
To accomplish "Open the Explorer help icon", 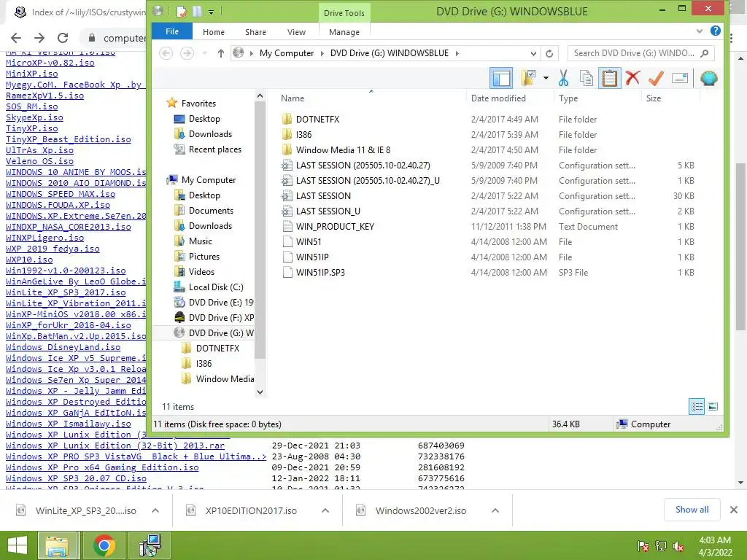I will (x=715, y=31).
